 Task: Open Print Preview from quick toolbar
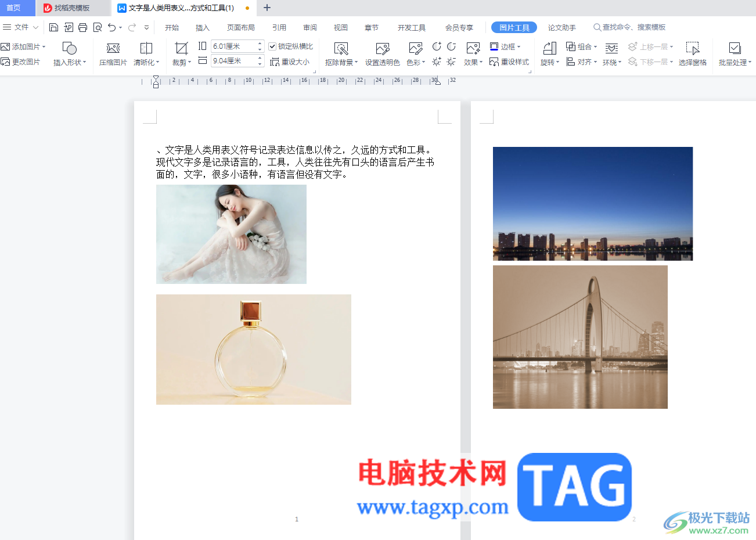pos(97,27)
